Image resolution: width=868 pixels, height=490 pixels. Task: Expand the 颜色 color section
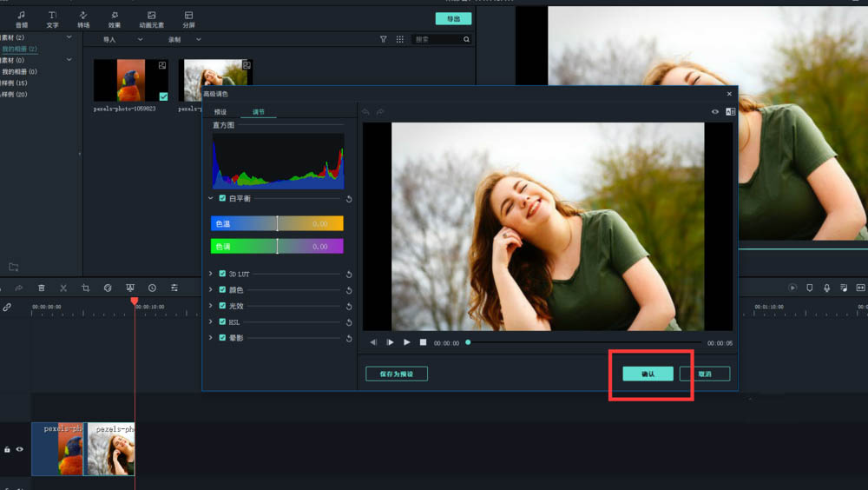coord(211,290)
